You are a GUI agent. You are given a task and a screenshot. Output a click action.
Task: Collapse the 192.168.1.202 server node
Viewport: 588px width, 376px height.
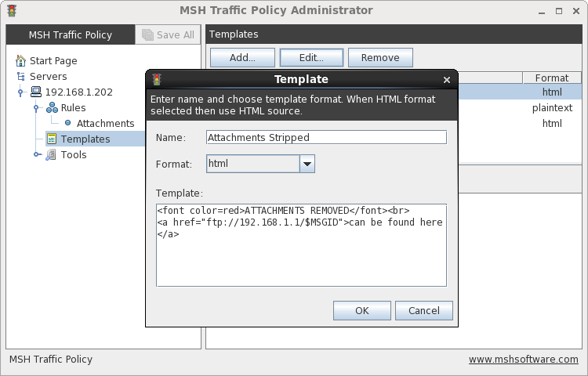(x=20, y=92)
